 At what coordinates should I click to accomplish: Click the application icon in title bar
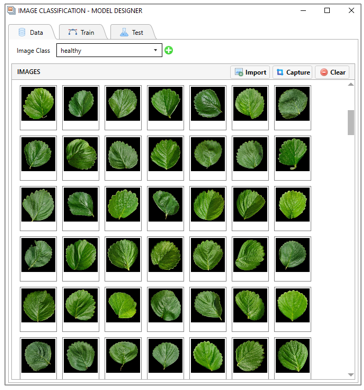click(12, 10)
